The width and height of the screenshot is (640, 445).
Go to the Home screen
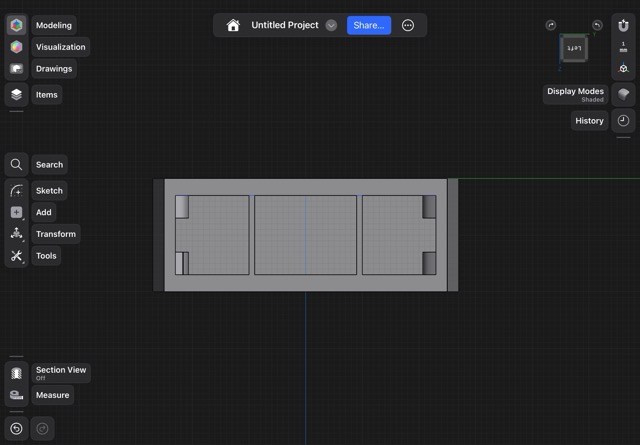point(233,25)
